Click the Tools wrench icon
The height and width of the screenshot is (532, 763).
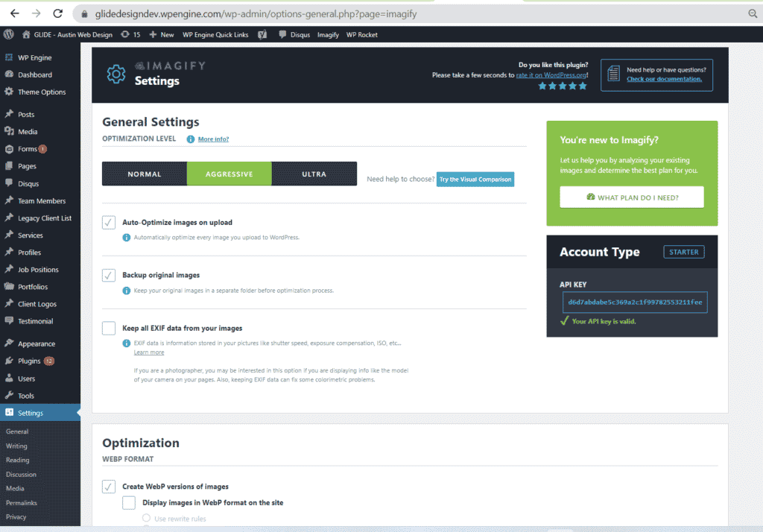pyautogui.click(x=9, y=395)
